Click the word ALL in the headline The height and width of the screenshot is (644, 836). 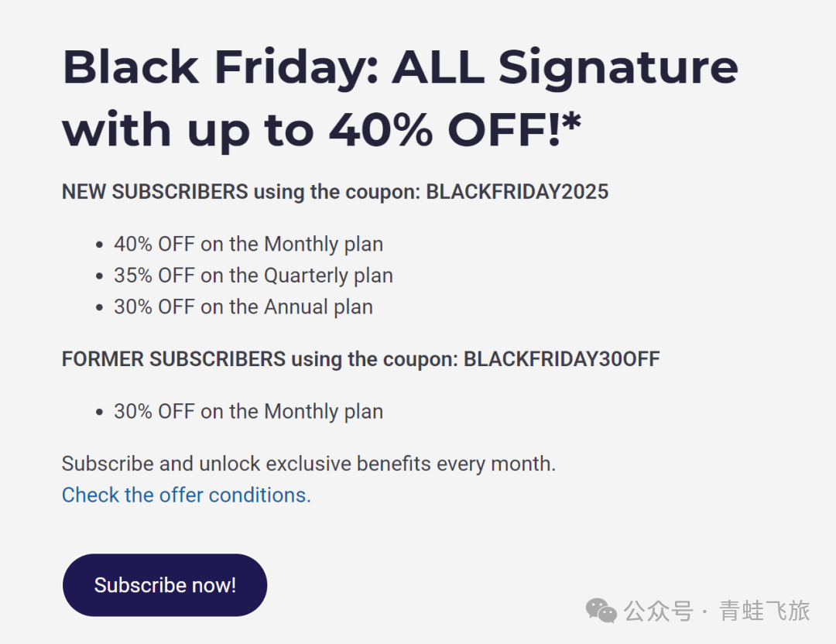coord(437,67)
